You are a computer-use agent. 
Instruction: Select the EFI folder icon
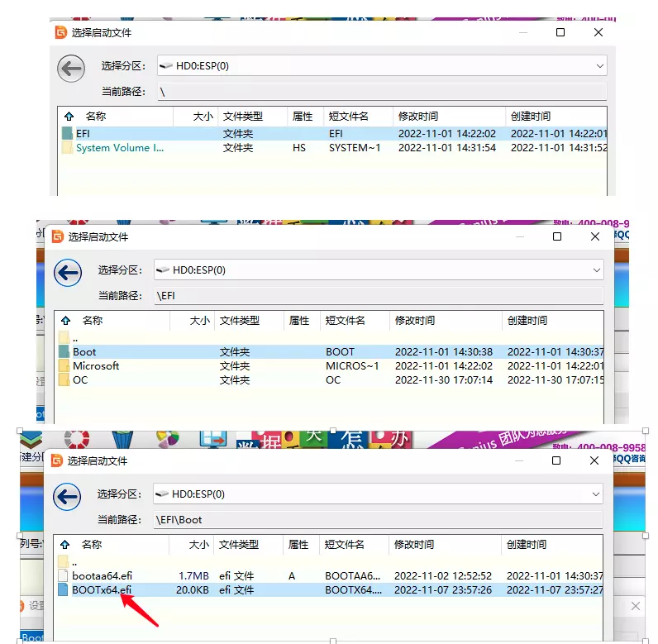(x=67, y=133)
